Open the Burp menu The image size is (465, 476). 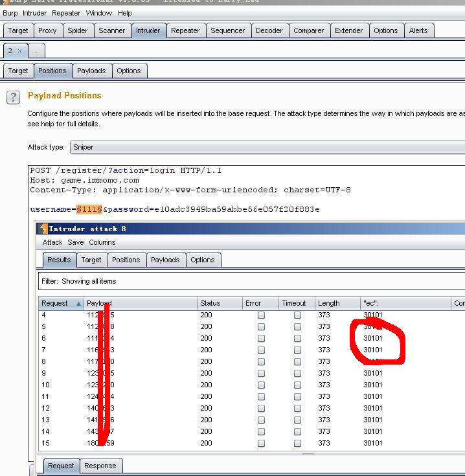(10, 13)
